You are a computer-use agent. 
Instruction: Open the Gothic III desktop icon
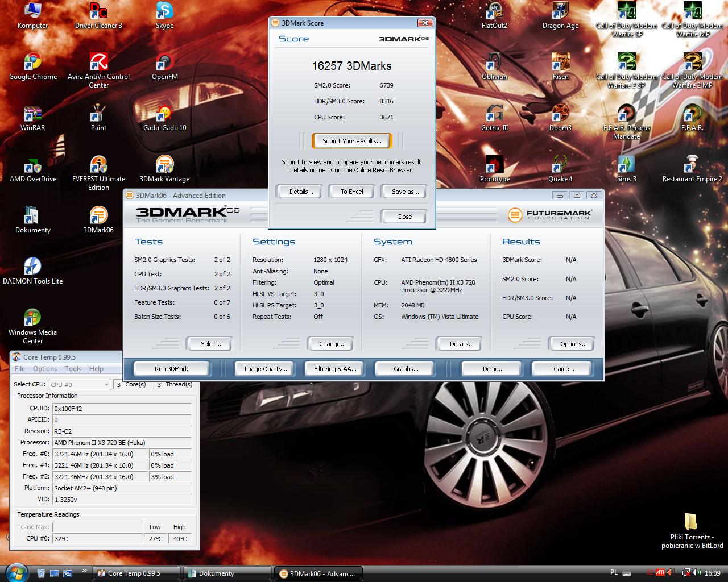click(494, 118)
